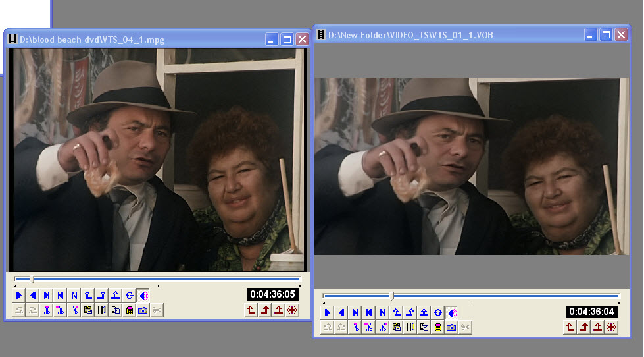
Task: Click blue left-bent up arrow in VTS_01_1.VOB window
Action: point(397,313)
